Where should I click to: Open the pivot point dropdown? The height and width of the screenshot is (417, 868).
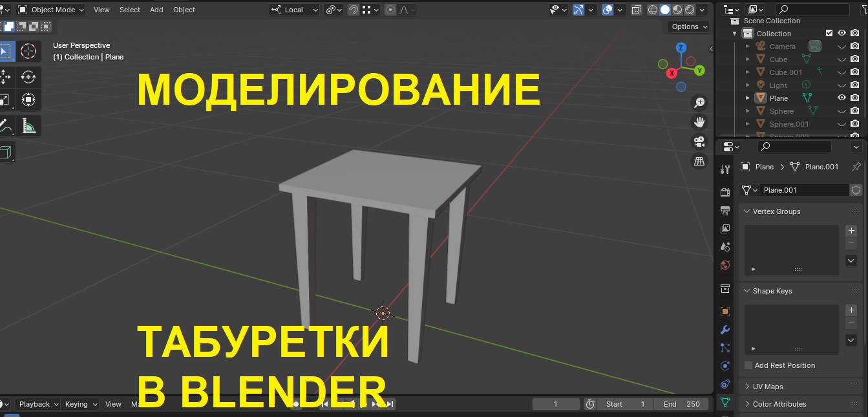[335, 10]
